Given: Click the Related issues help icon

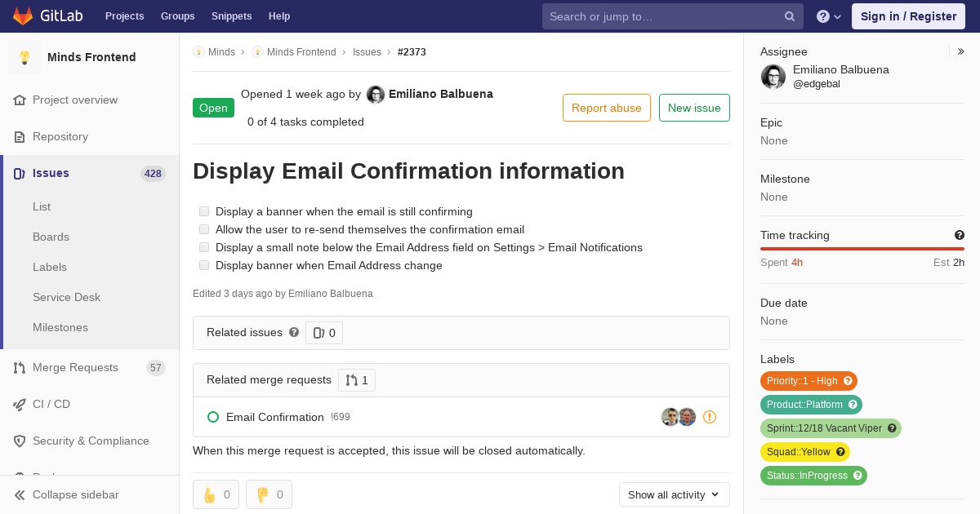Looking at the screenshot, I should pos(294,332).
